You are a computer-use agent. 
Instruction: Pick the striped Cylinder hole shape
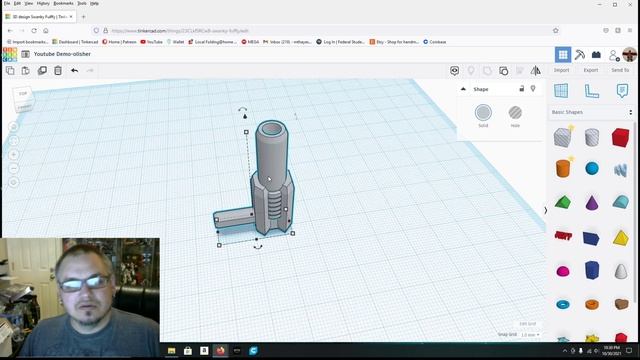click(592, 138)
